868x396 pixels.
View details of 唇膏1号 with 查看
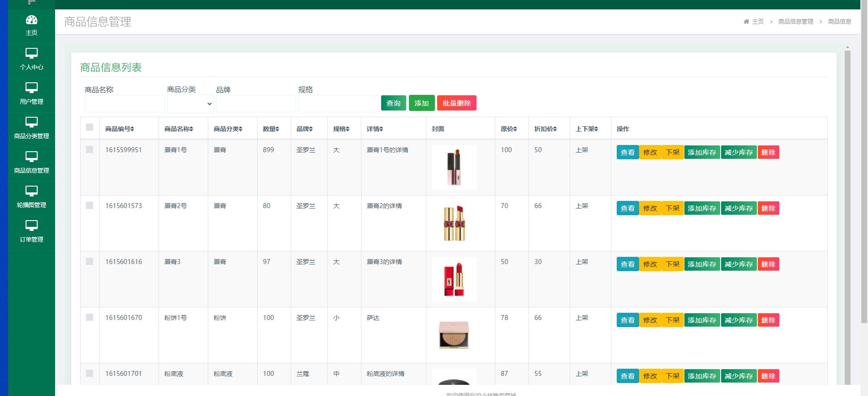pyautogui.click(x=628, y=152)
